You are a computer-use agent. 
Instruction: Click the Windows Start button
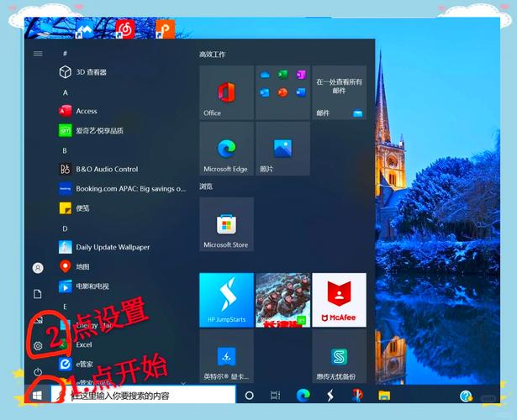coord(37,396)
